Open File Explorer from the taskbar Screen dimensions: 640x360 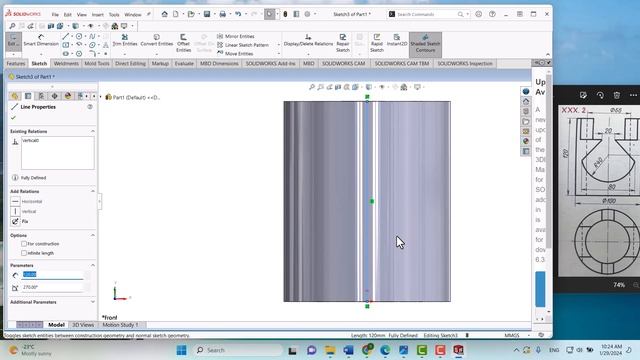(330, 350)
